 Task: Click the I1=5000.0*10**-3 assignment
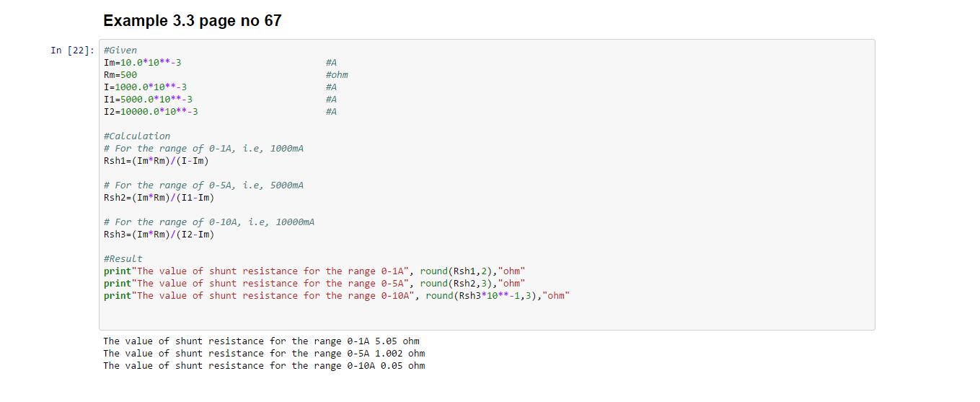point(148,100)
